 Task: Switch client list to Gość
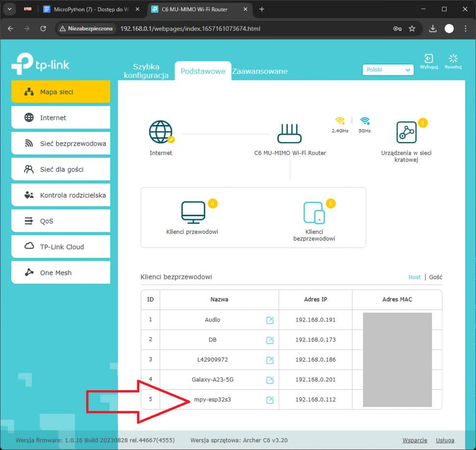click(x=435, y=277)
